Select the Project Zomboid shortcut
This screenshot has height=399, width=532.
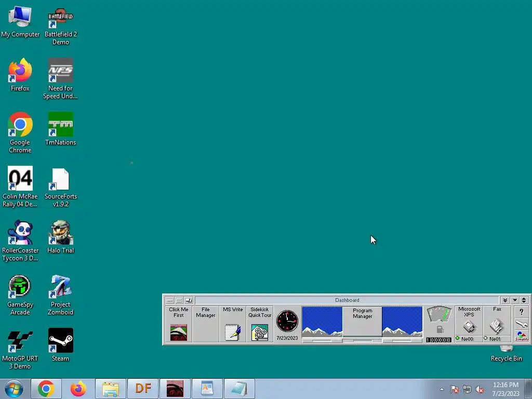point(60,295)
